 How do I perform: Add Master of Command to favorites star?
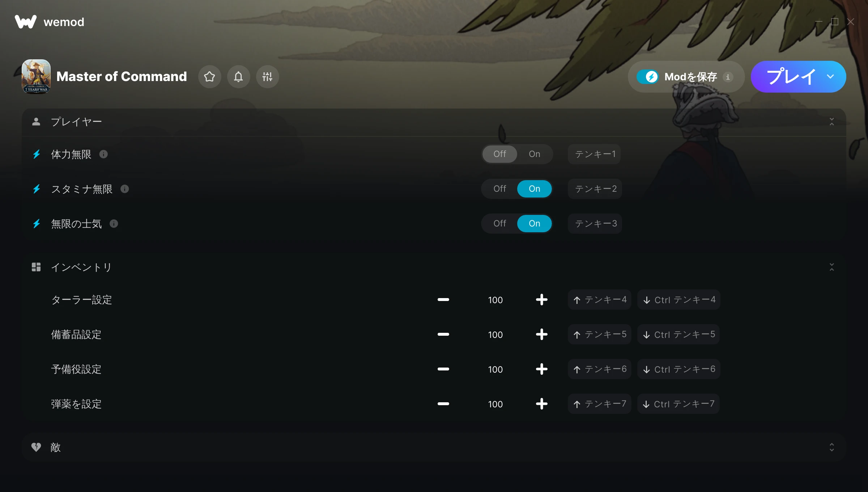coord(209,77)
